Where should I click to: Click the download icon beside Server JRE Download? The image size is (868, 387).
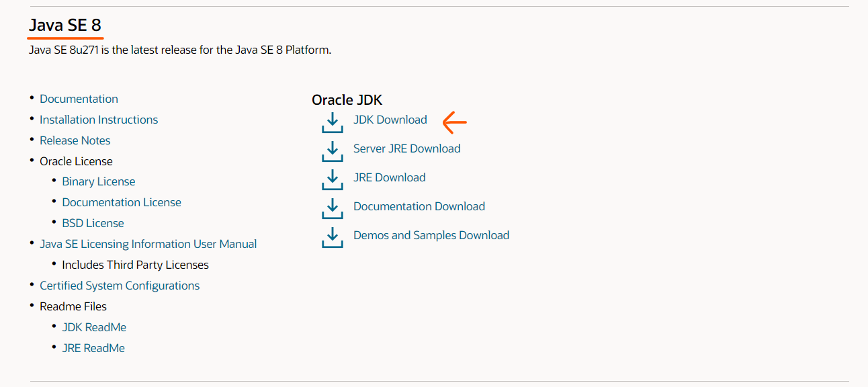[333, 151]
